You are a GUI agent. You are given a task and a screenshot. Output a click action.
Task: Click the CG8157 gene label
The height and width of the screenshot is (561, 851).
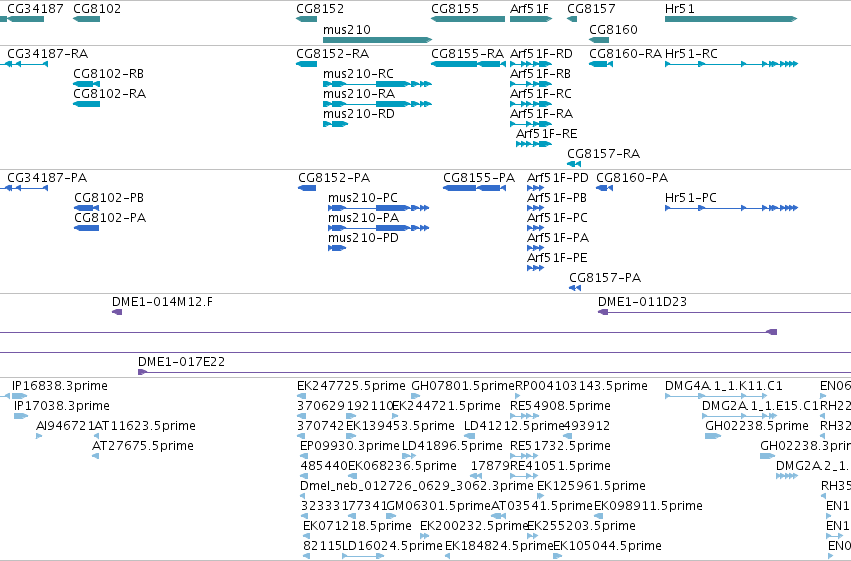[591, 9]
